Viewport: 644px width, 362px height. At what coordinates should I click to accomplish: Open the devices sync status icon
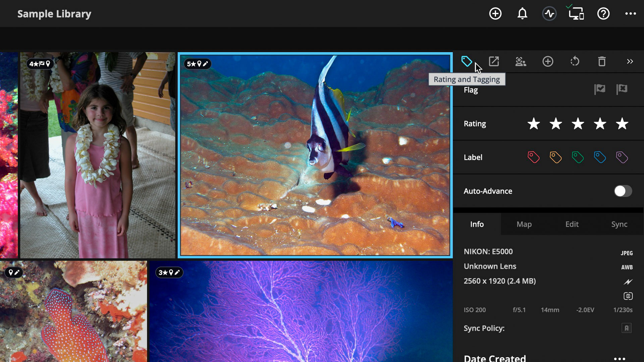click(576, 13)
